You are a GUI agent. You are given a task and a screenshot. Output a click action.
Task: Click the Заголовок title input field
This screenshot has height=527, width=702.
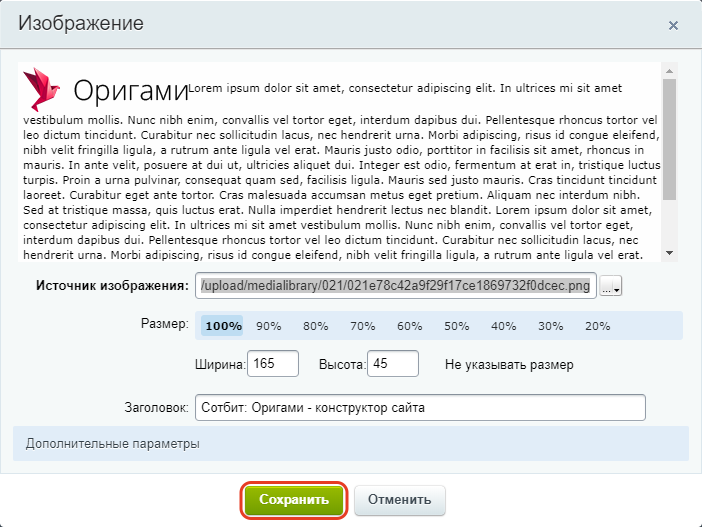pos(420,407)
